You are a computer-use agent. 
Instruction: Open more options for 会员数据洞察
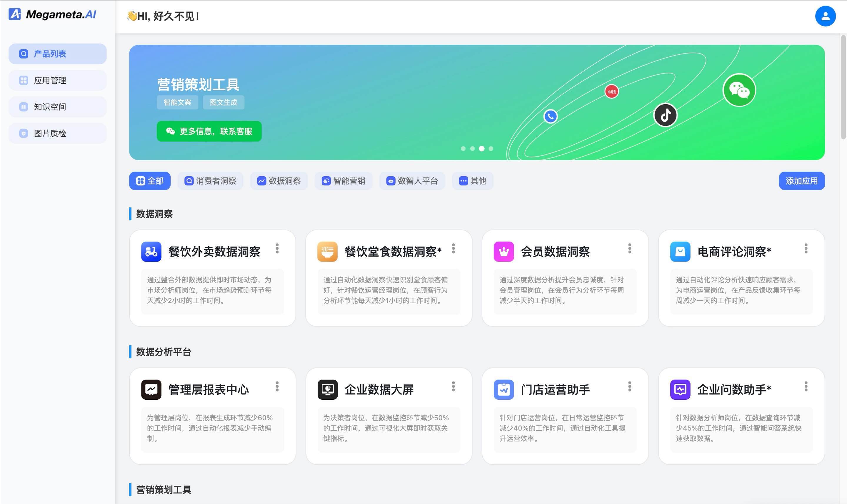click(x=629, y=249)
